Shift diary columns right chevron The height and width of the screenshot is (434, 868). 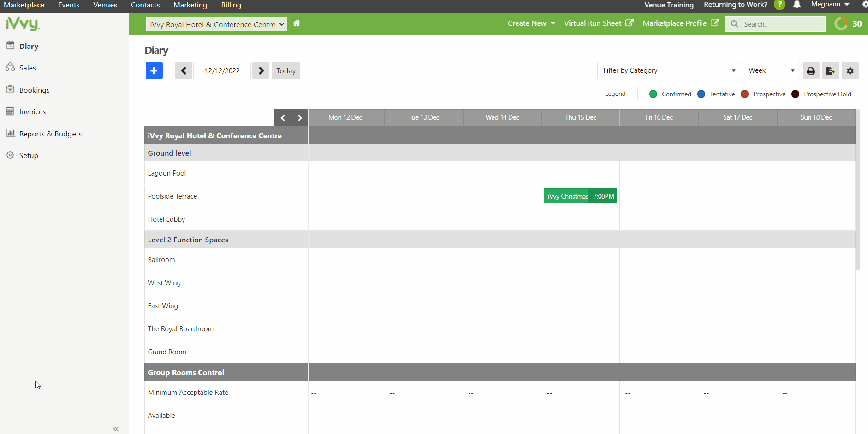coord(300,118)
